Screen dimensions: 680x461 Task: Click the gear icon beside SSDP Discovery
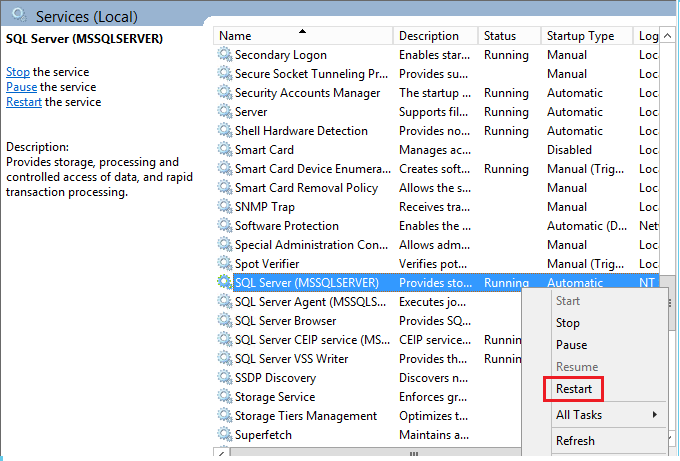click(225, 378)
